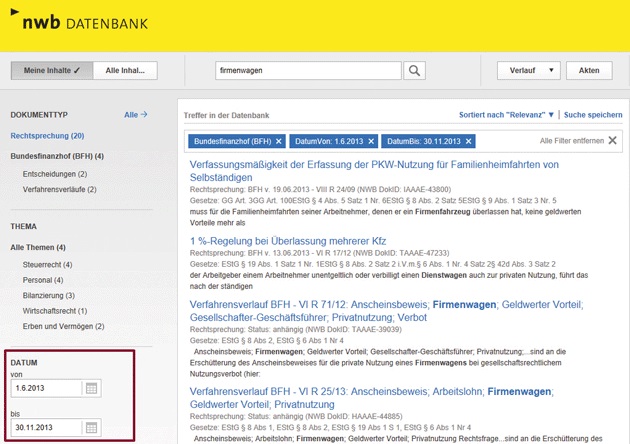Click the magnifying glass search button
This screenshot has height=444, width=630.
pos(415,71)
